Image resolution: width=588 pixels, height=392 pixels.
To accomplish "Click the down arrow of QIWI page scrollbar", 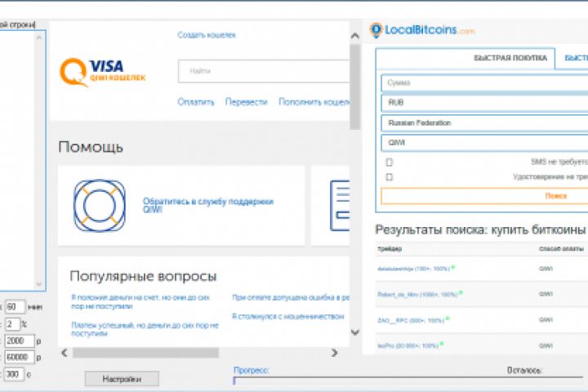I will point(354,332).
